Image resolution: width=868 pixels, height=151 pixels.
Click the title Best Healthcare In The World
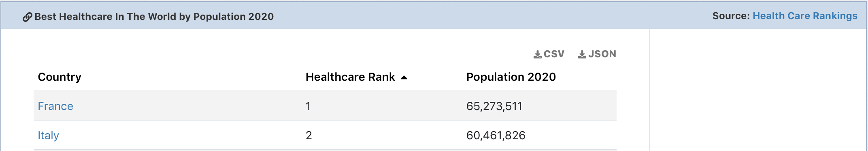(154, 17)
